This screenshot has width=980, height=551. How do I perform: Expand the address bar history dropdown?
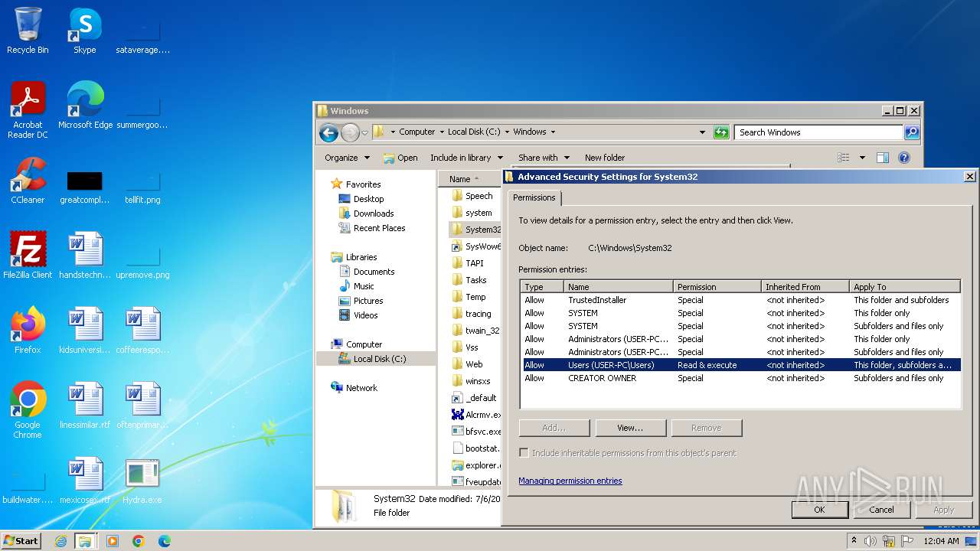coord(702,132)
